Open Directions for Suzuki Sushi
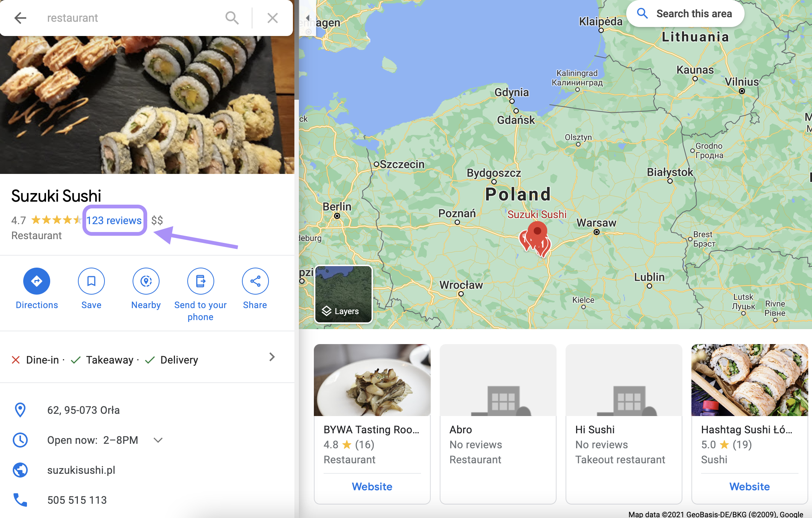This screenshot has height=518, width=812. [x=37, y=289]
